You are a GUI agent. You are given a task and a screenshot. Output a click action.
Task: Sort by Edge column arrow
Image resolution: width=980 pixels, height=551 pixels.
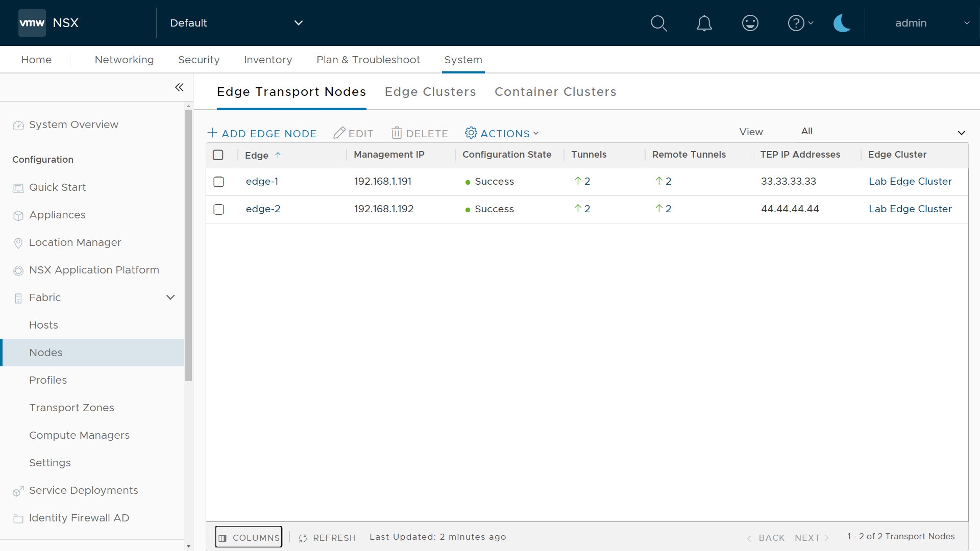coord(278,155)
